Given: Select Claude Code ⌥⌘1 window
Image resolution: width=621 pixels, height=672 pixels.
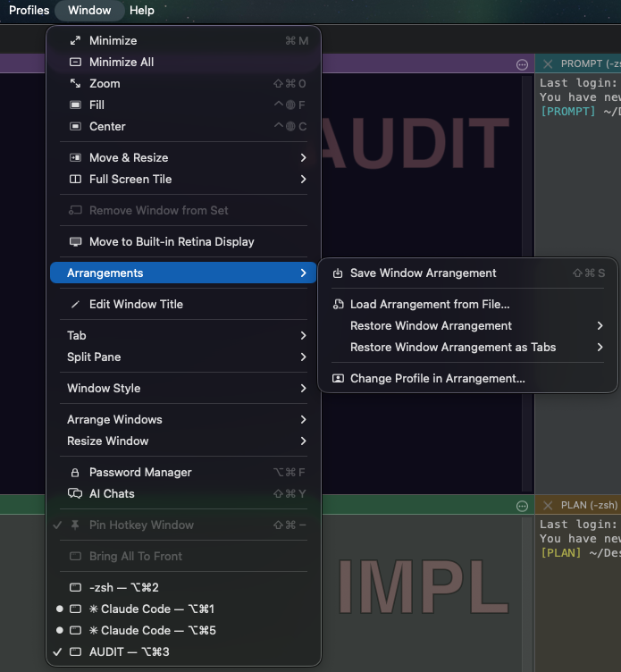Looking at the screenshot, I should tap(183, 609).
